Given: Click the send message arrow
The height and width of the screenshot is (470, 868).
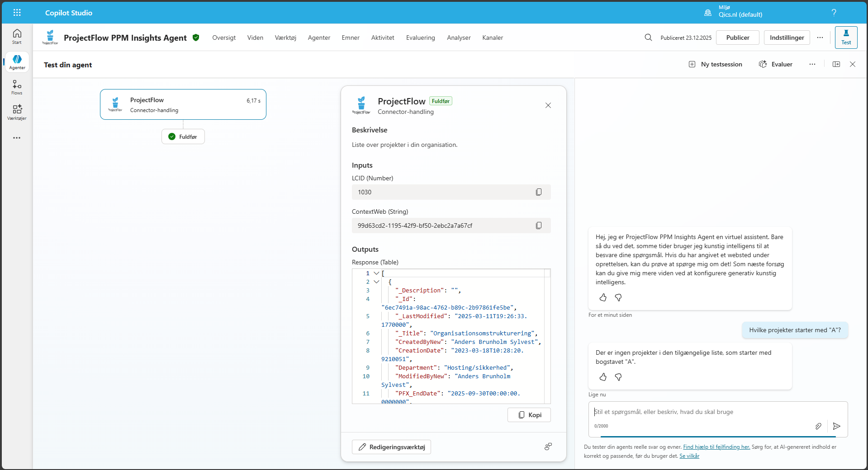Looking at the screenshot, I should point(837,426).
